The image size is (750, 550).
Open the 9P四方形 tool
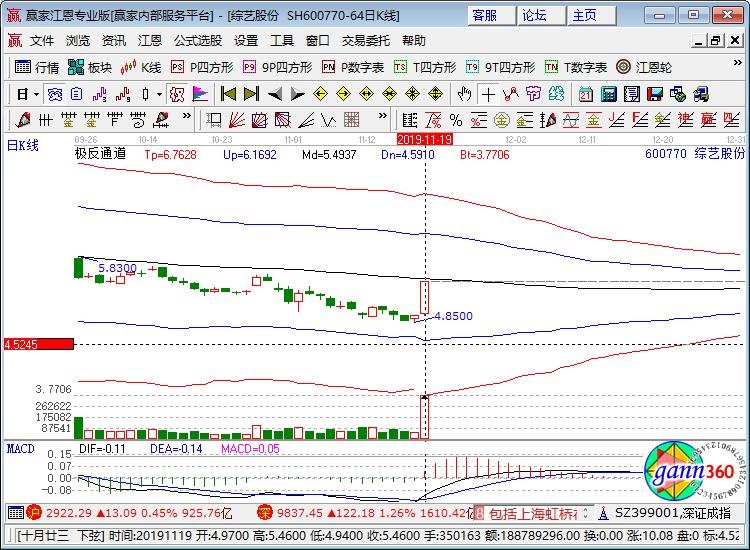[x=278, y=67]
